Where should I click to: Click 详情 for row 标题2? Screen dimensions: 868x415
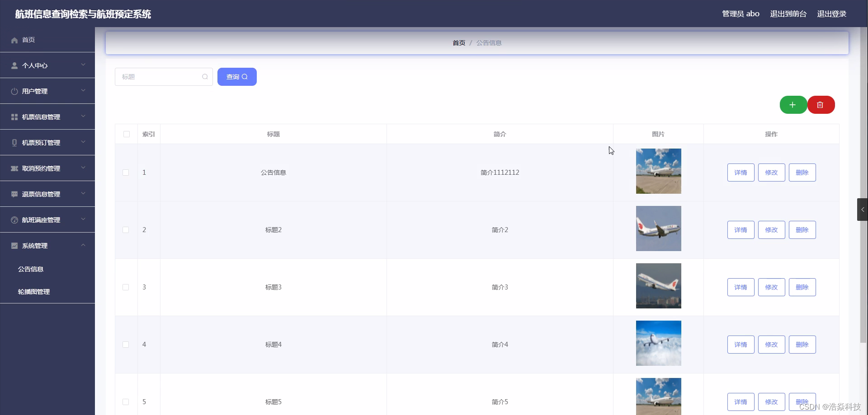[741, 230]
